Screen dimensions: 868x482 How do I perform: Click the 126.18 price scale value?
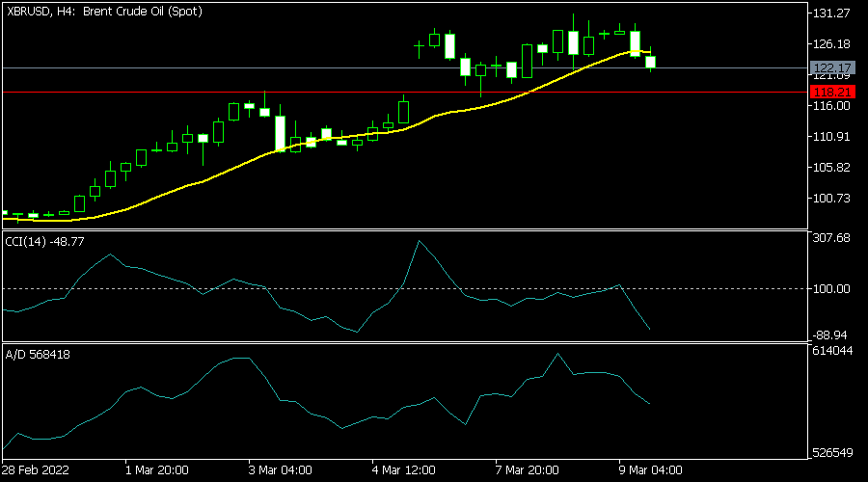click(x=831, y=43)
